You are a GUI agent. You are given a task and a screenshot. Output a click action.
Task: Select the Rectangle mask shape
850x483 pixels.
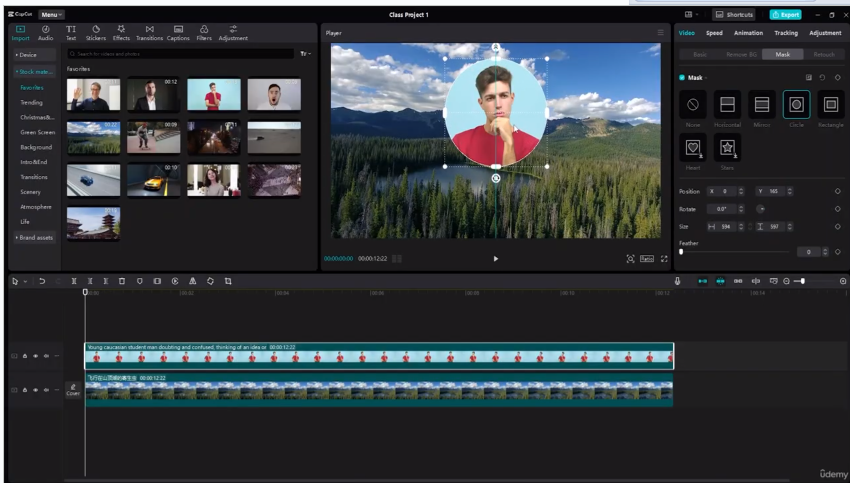click(830, 104)
